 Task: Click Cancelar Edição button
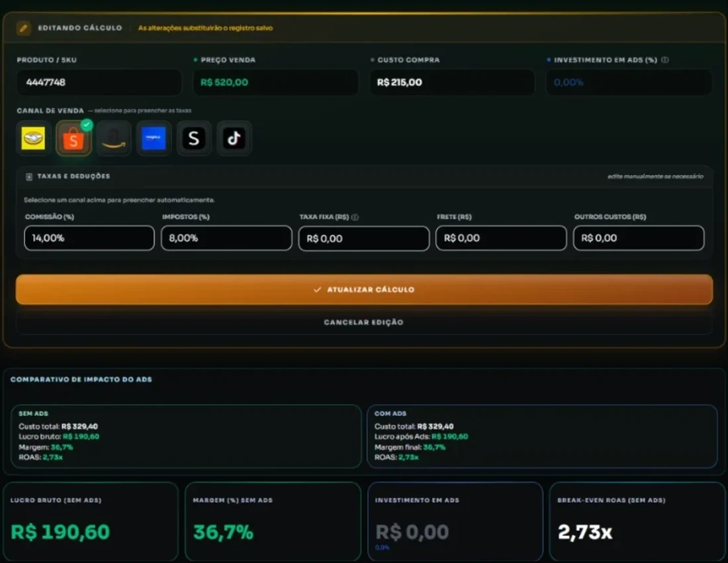[364, 322]
